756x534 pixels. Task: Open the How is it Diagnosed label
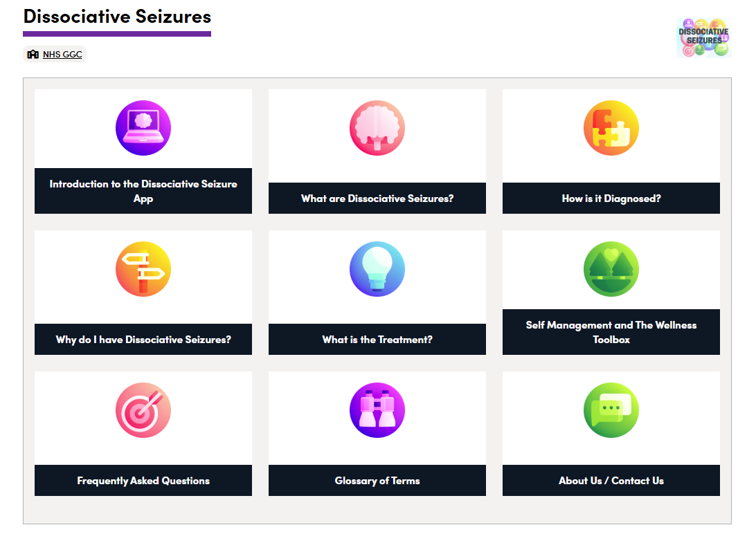coord(611,199)
